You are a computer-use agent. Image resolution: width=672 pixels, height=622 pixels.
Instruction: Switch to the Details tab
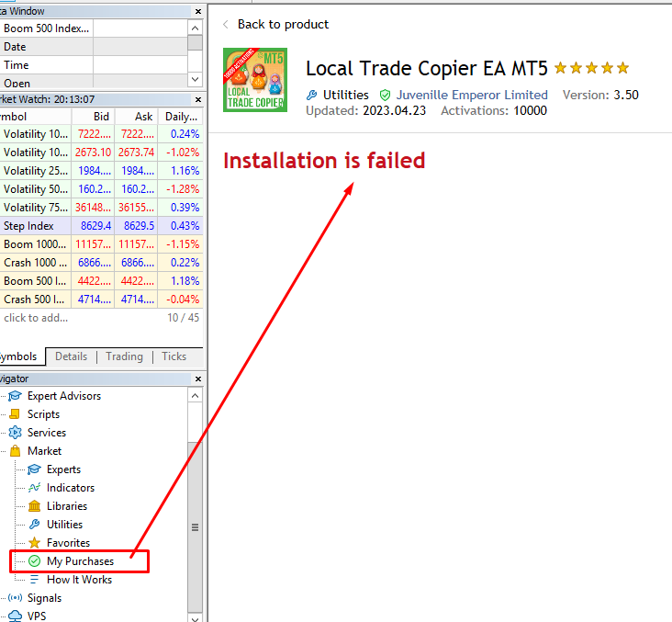(71, 356)
